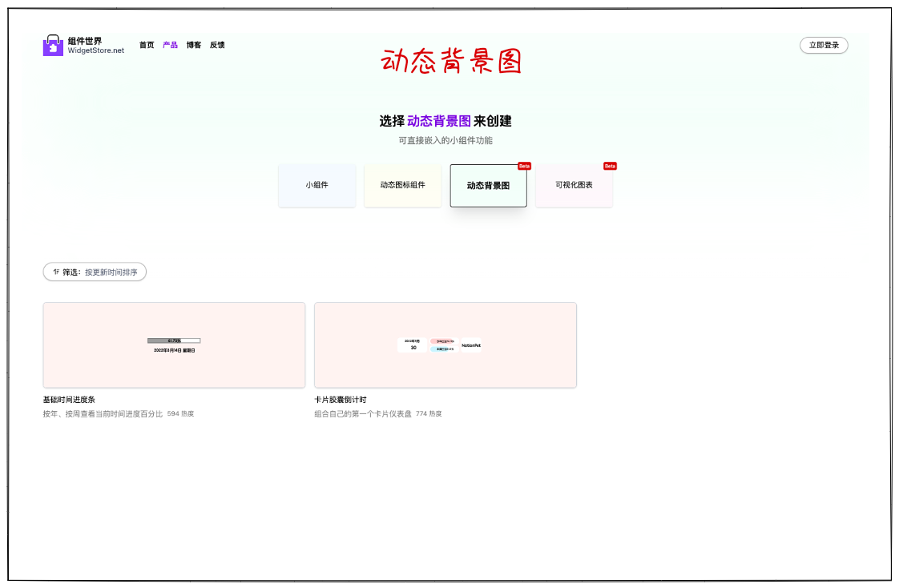
Task: Open the 反馈 nav link
Action: 217,45
